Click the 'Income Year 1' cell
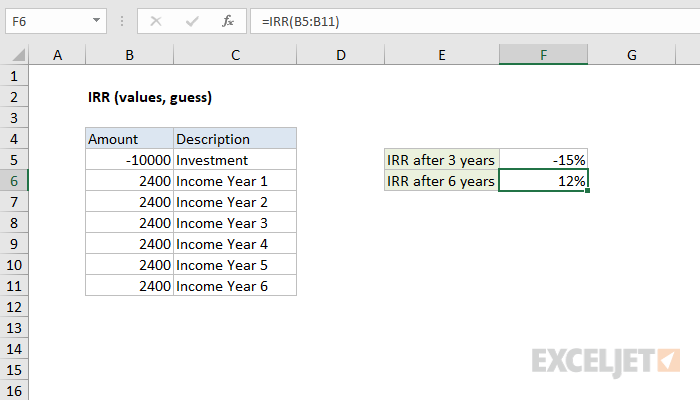 pyautogui.click(x=235, y=181)
